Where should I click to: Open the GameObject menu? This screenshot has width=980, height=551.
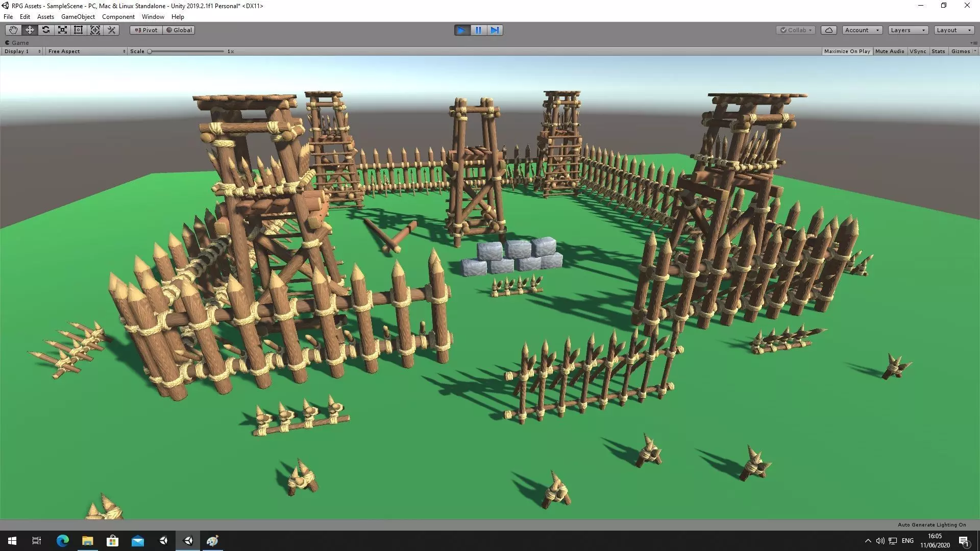78,17
